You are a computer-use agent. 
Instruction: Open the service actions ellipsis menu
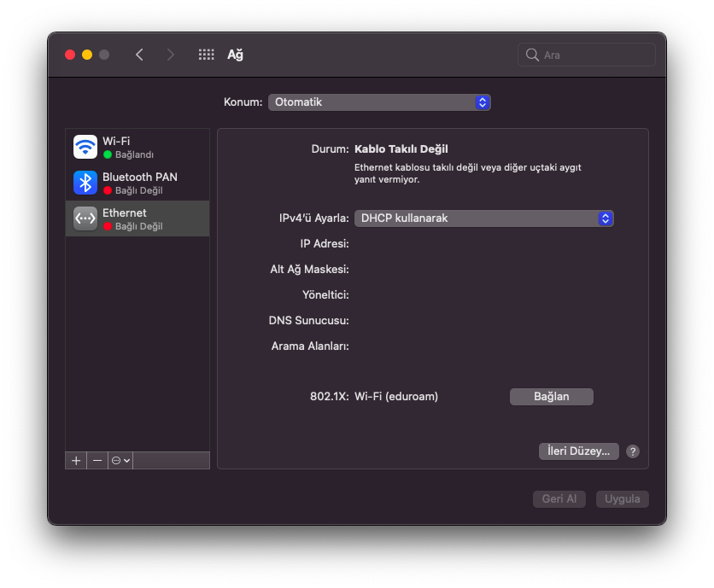point(120,460)
